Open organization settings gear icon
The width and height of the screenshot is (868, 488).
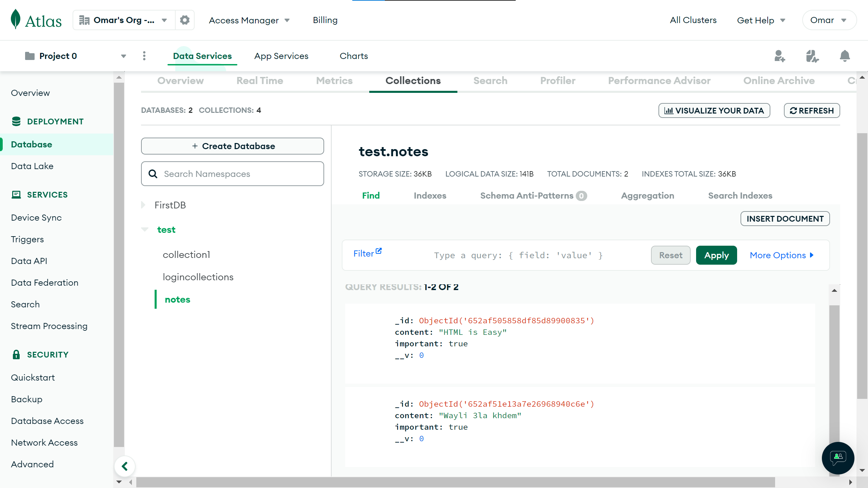click(x=185, y=20)
